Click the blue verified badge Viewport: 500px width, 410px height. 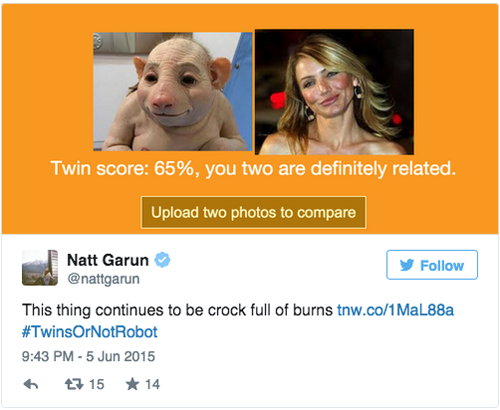pyautogui.click(x=162, y=260)
